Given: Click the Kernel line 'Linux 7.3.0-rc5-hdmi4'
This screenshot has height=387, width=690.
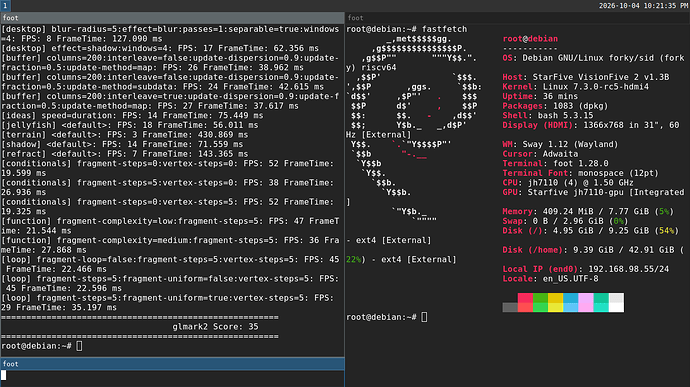Looking at the screenshot, I should tap(576, 87).
